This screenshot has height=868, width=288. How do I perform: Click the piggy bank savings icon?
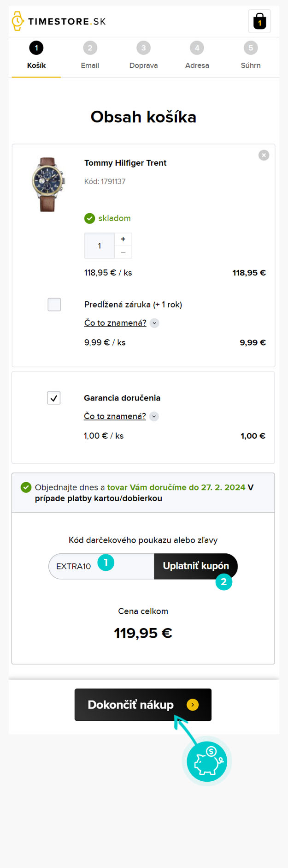click(207, 761)
